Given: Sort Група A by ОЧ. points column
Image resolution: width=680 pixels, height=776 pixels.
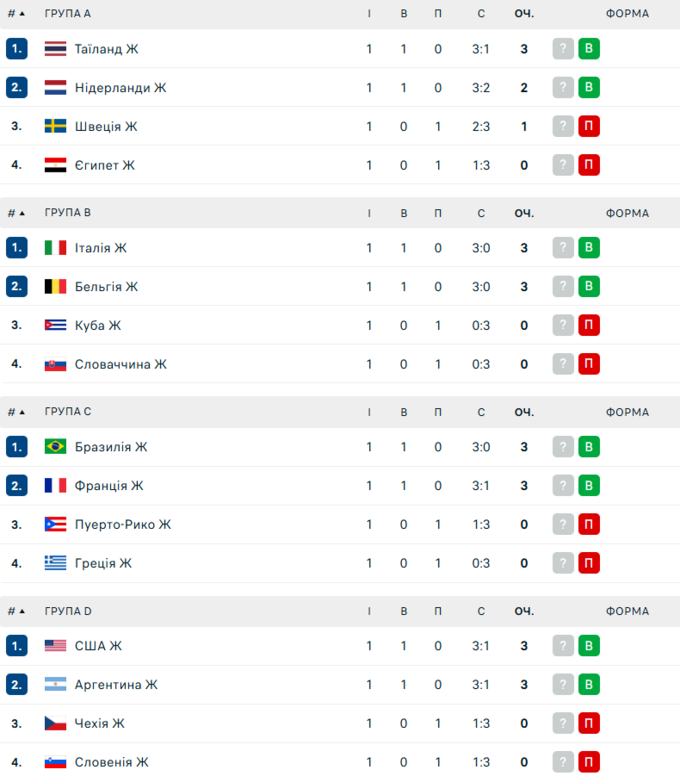Looking at the screenshot, I should (524, 14).
